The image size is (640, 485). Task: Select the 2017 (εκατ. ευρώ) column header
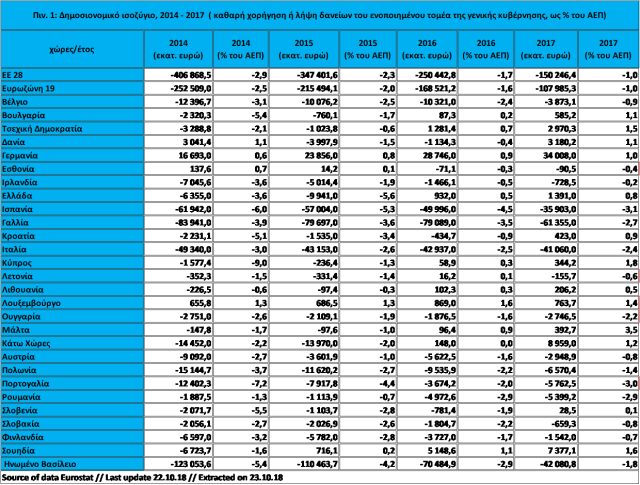pyautogui.click(x=547, y=48)
